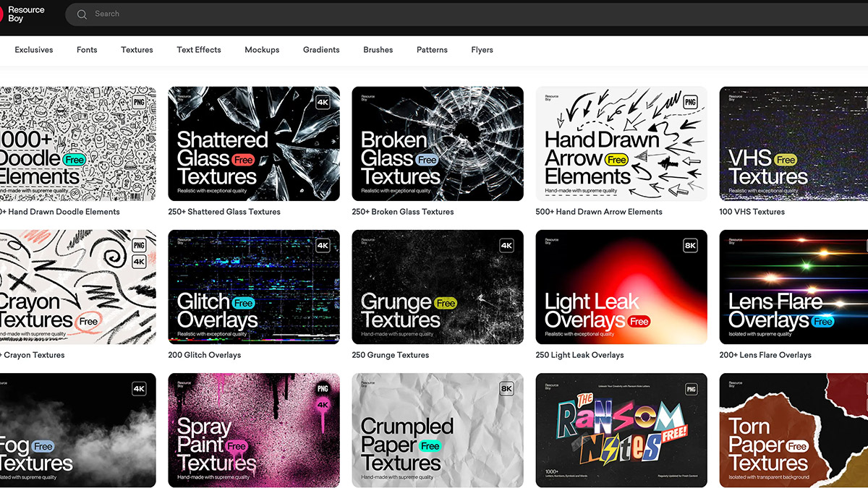Click PNG badge on Hand Drawn Arrow Elements

pos(690,103)
